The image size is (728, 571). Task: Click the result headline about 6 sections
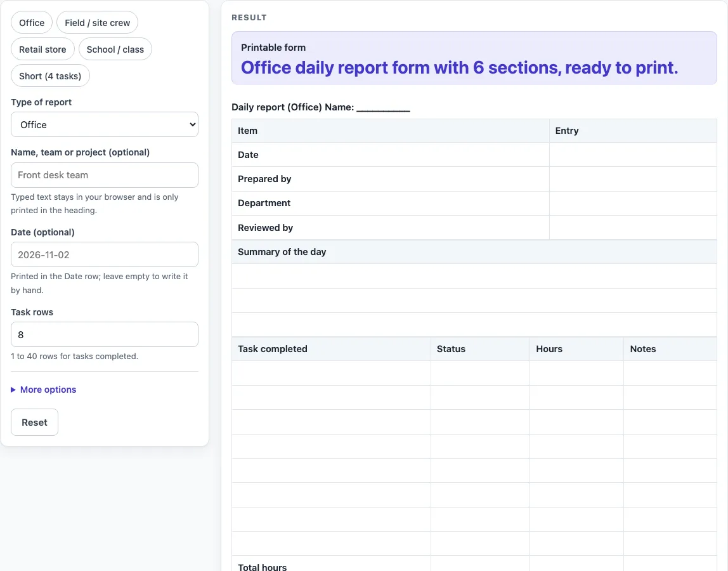pos(459,68)
